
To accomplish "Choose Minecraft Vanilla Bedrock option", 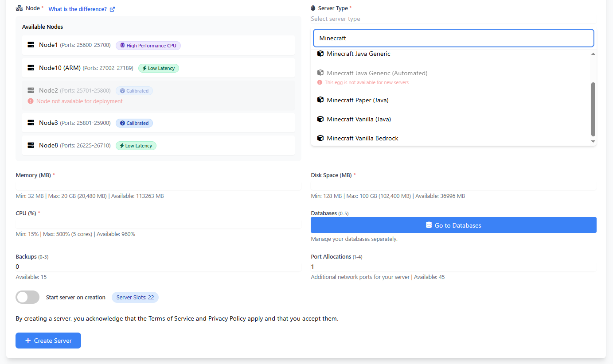I will click(x=450, y=138).
